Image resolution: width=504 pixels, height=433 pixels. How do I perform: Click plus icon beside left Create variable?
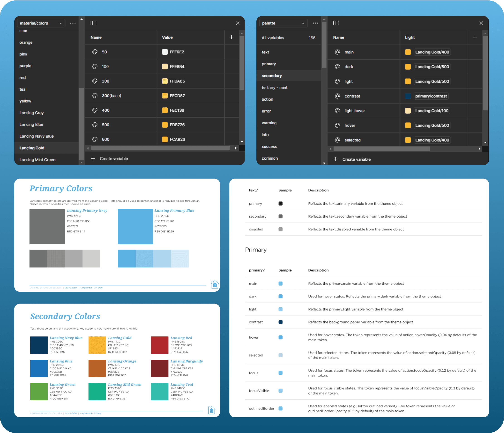(93, 159)
